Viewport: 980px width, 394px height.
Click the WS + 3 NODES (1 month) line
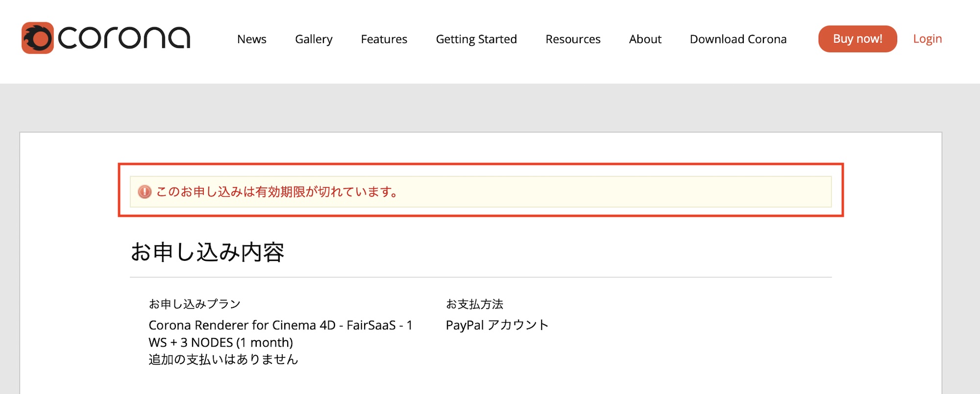point(220,343)
